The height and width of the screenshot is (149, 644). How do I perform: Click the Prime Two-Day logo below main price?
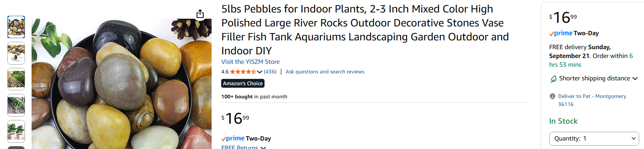[246, 138]
